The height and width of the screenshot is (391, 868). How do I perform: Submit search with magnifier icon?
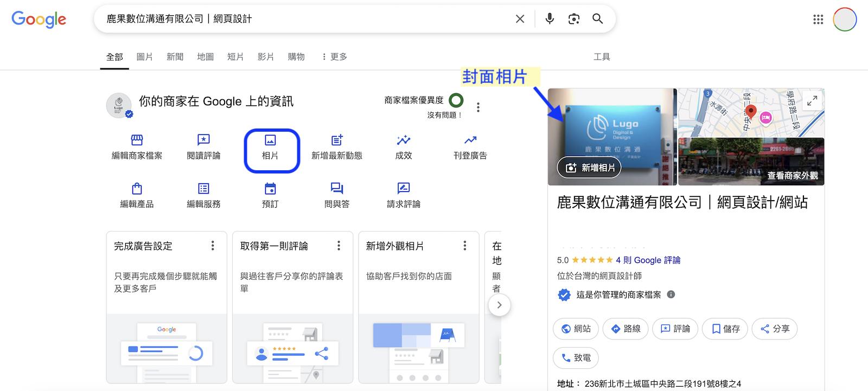coord(598,19)
